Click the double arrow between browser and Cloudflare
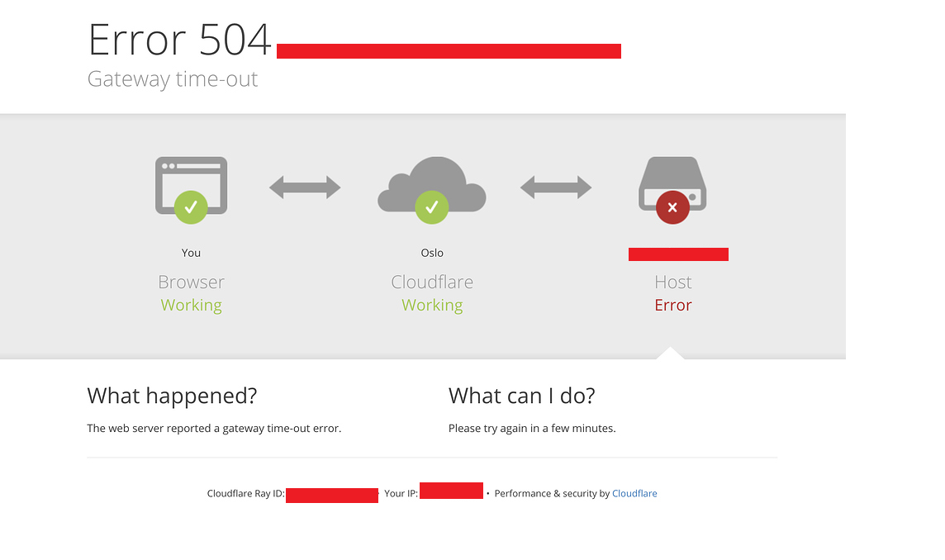945x560 pixels. 305,187
